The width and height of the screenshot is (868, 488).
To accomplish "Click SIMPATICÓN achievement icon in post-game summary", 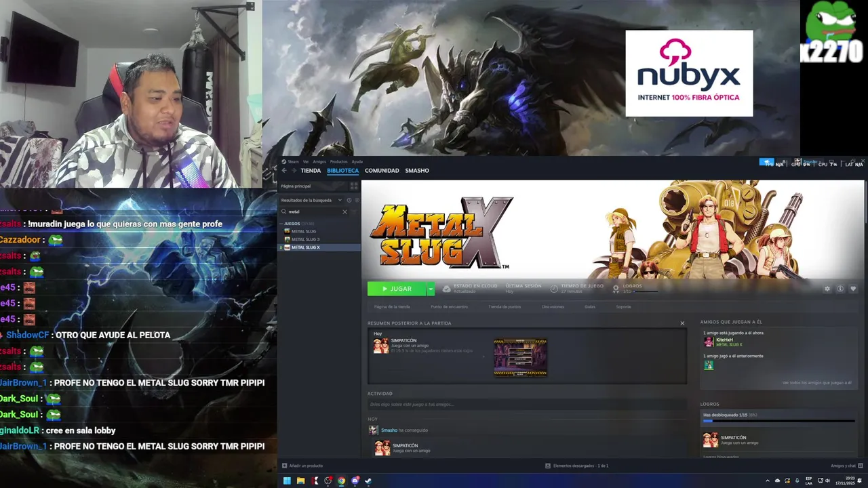I will coord(380,346).
